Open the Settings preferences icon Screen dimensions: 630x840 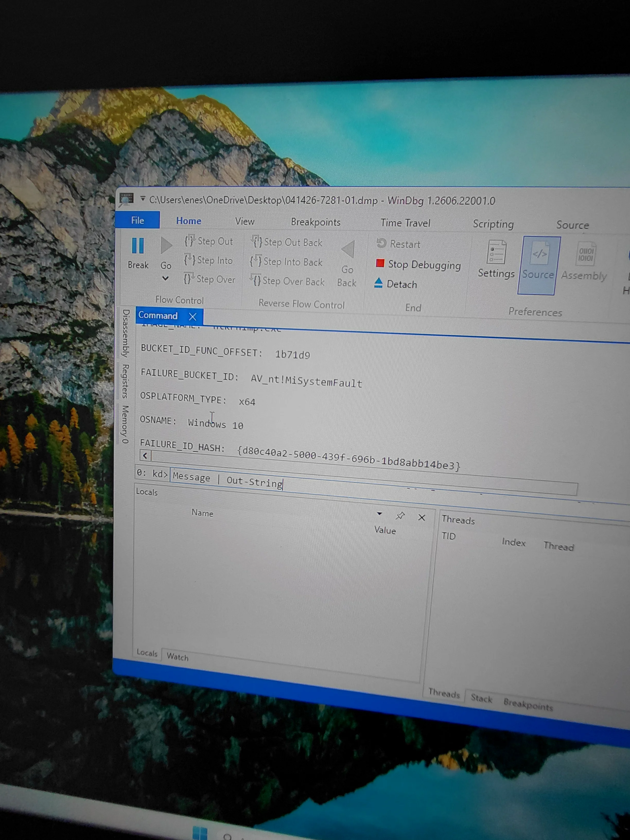pos(496,259)
